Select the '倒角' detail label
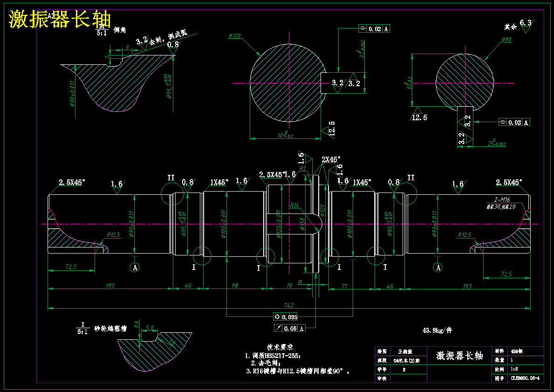This screenshot has width=554, height=392. pos(119,30)
